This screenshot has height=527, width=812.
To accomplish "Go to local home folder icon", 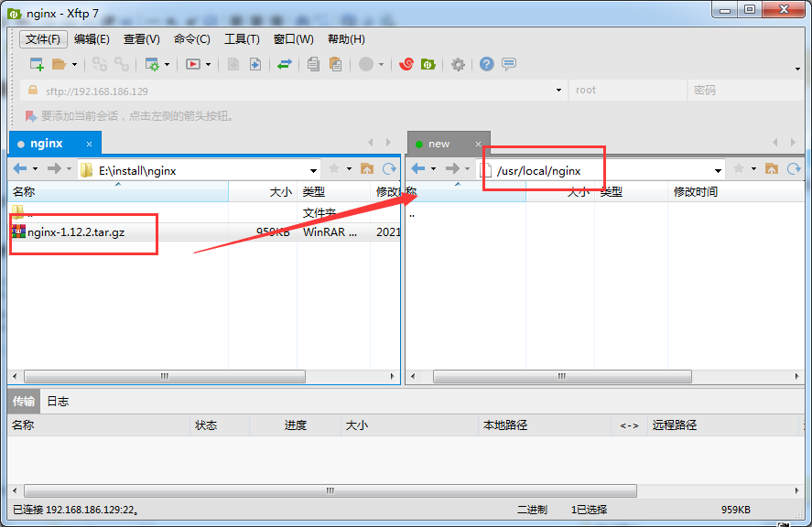I will point(367,168).
